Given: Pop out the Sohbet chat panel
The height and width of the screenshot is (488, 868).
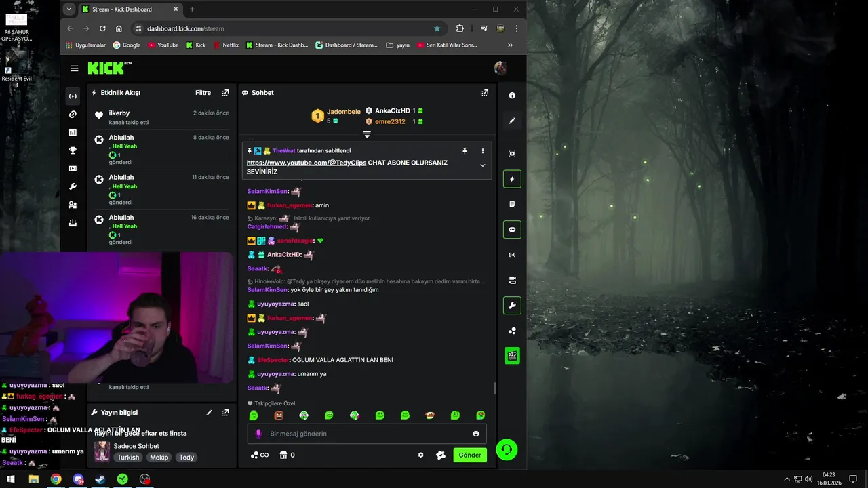Looking at the screenshot, I should point(485,93).
